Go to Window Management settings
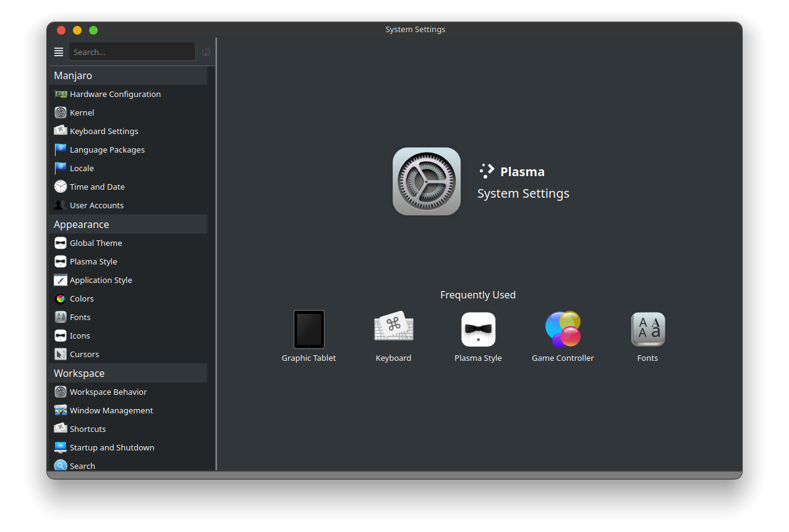 tap(128, 410)
